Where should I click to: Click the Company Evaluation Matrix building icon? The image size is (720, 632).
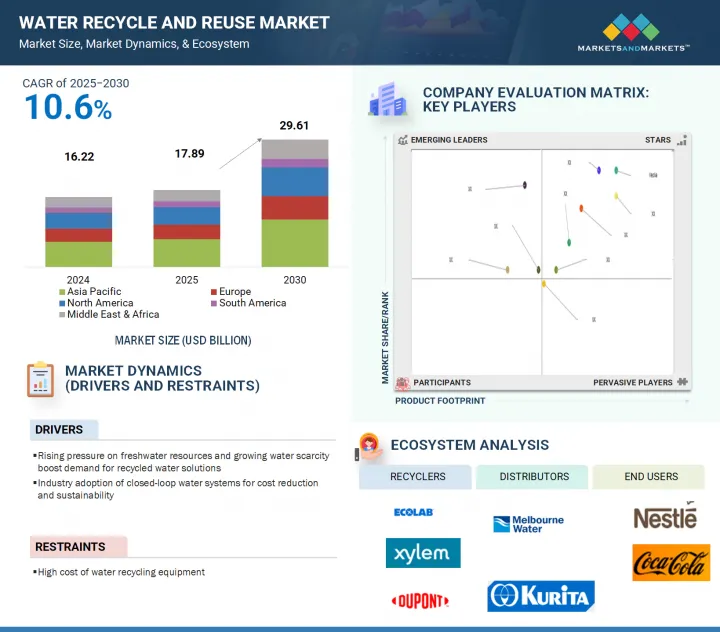(386, 99)
